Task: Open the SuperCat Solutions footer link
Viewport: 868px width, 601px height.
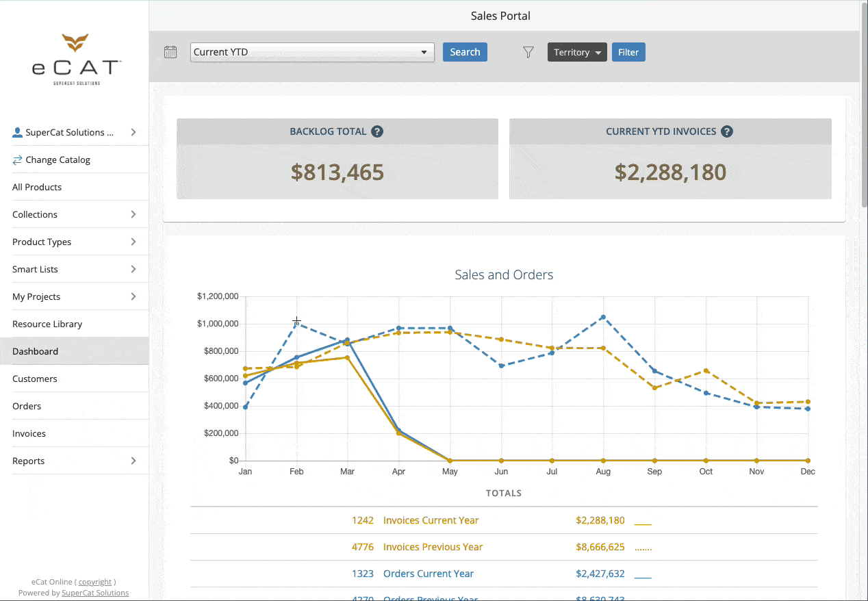Action: 95,593
